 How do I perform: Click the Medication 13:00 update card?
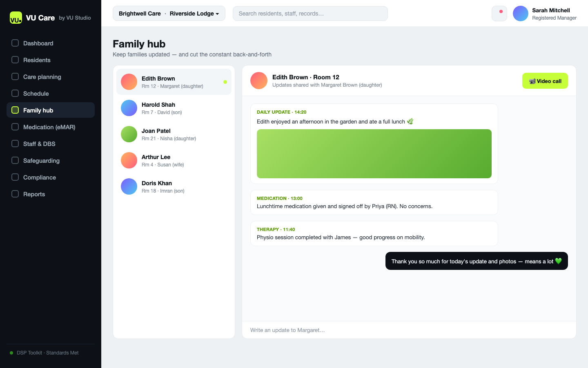coord(374,202)
